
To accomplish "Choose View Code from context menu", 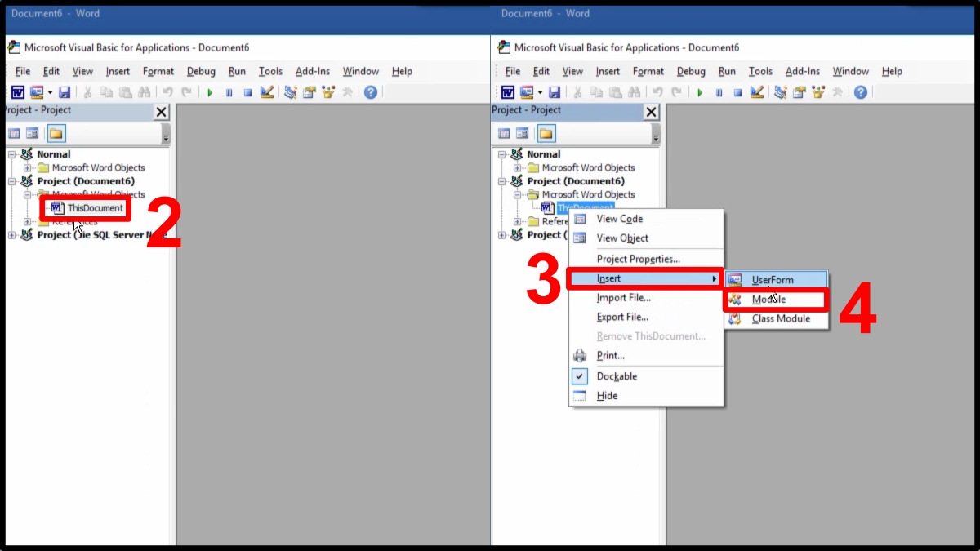I will (646, 219).
